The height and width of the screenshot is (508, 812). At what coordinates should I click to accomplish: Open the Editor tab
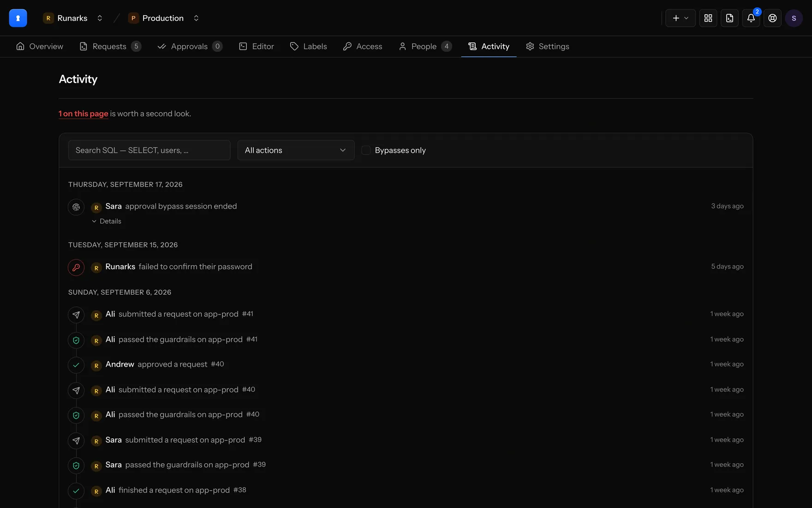[257, 46]
